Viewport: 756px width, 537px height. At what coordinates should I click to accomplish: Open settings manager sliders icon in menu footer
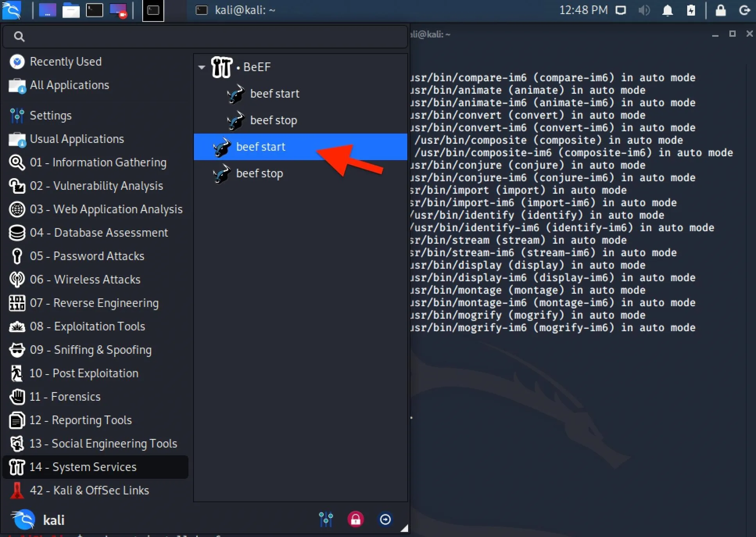(326, 519)
